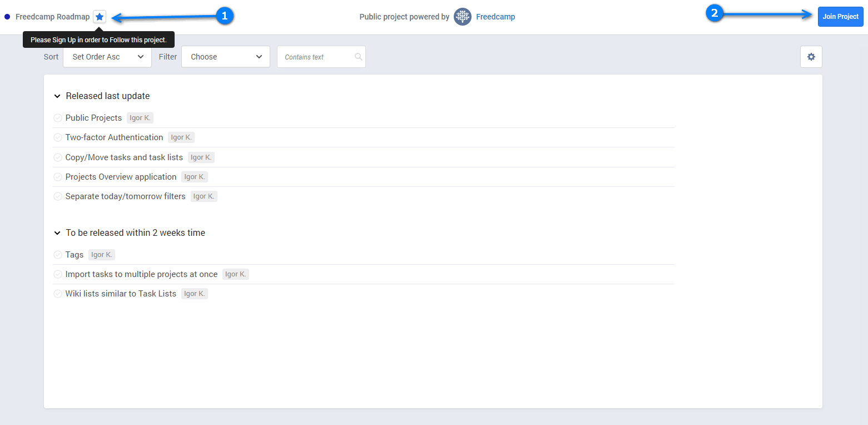Click the Freedcamp tree logo
Image resolution: width=868 pixels, height=425 pixels.
tap(462, 17)
